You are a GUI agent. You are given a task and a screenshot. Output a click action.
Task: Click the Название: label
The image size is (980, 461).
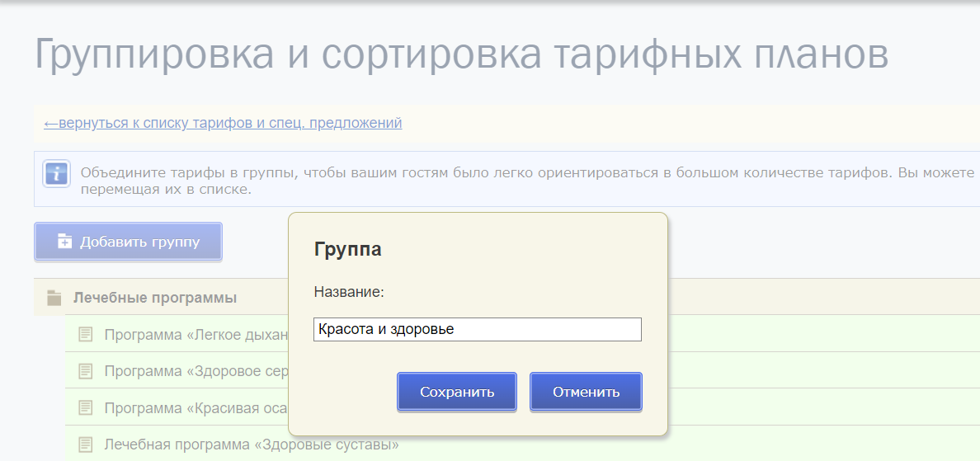click(349, 292)
